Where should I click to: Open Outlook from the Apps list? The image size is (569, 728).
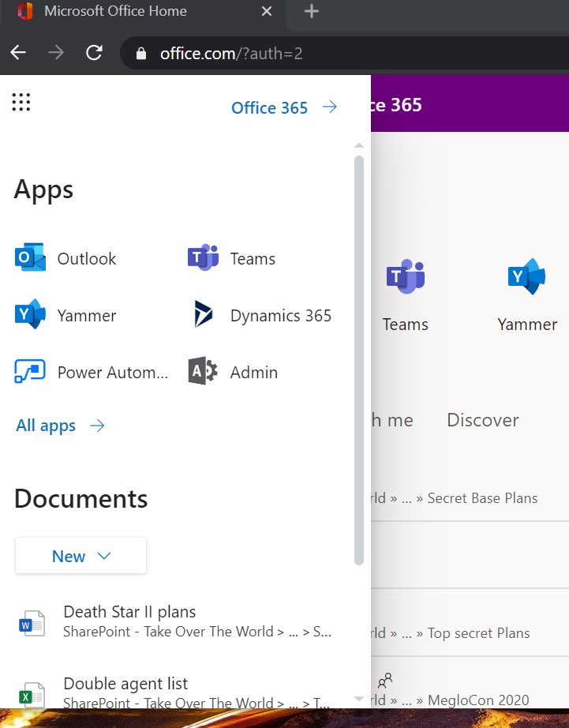66,258
